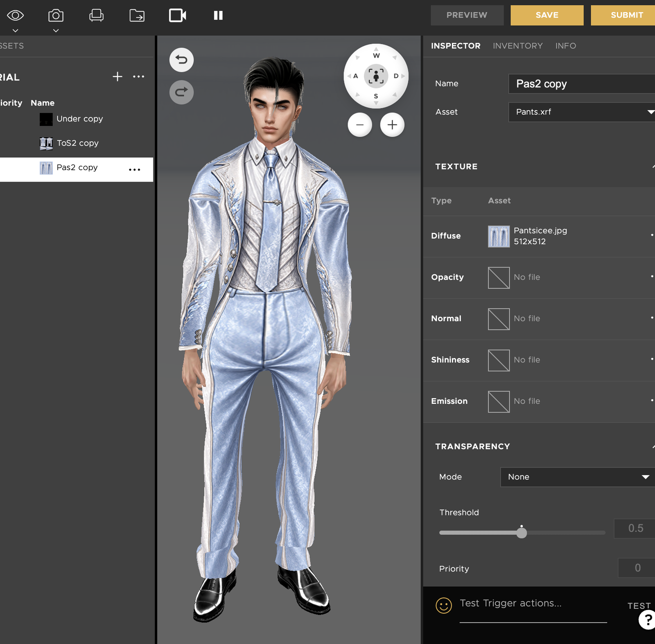Add a new material with plus icon
The width and height of the screenshot is (655, 644).
coord(117,77)
